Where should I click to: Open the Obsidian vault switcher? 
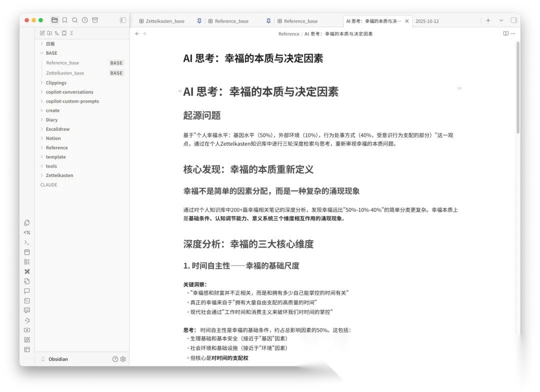pos(55,359)
